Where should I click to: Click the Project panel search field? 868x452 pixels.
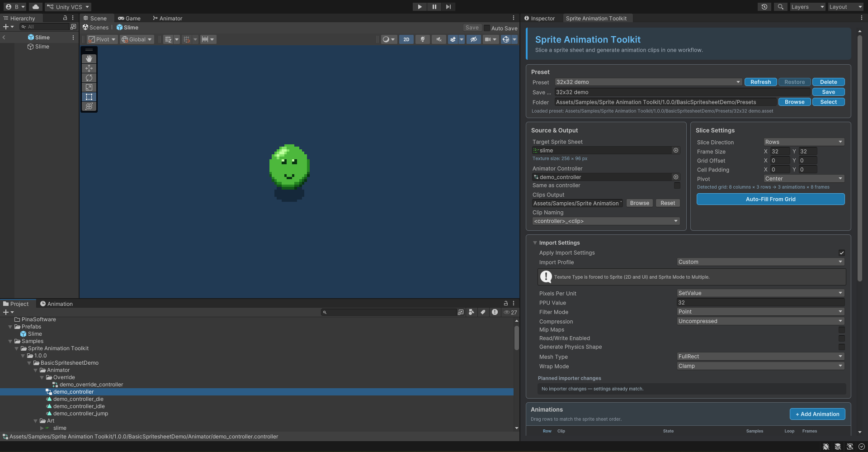coord(389,312)
